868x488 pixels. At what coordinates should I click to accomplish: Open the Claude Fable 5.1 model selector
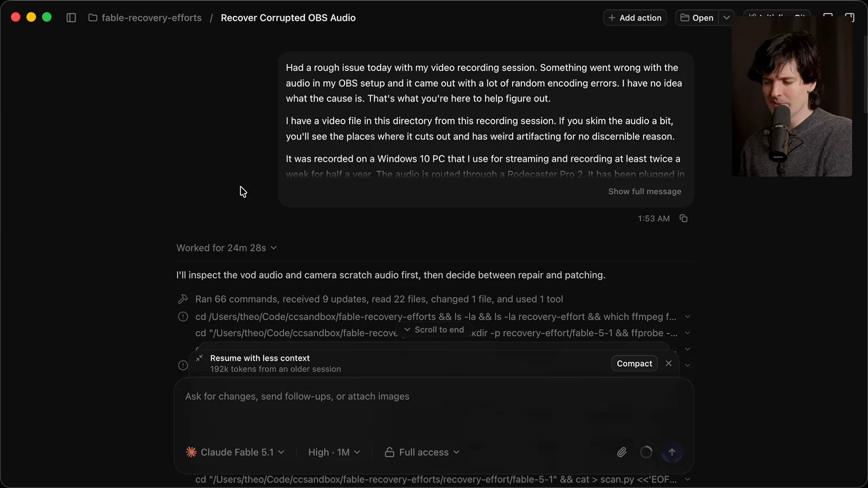235,452
